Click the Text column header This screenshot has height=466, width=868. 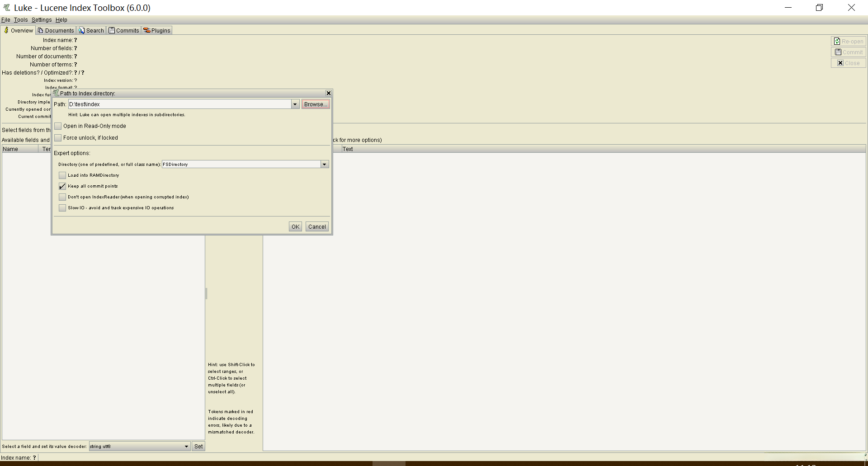point(604,149)
